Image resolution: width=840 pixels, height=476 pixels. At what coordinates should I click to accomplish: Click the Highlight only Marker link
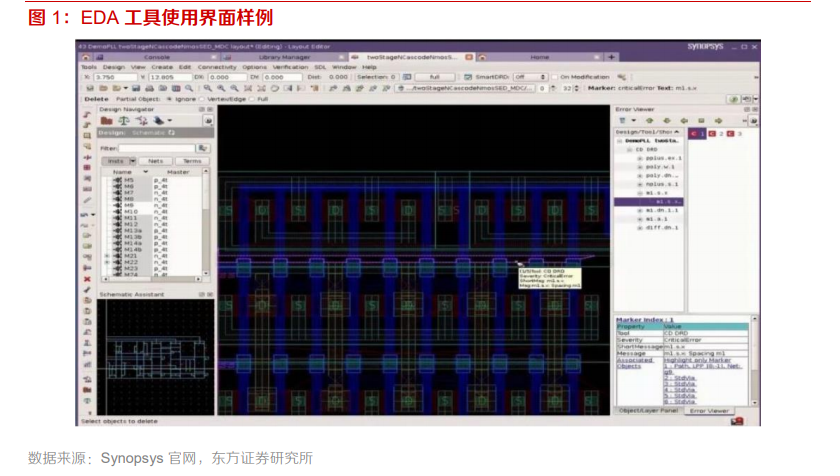click(x=697, y=360)
